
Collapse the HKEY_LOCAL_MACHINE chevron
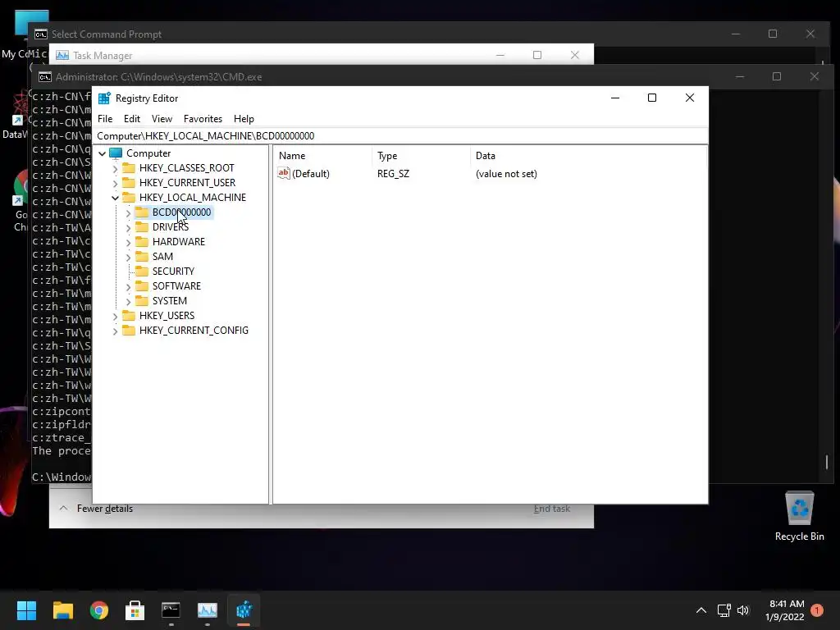click(x=115, y=198)
